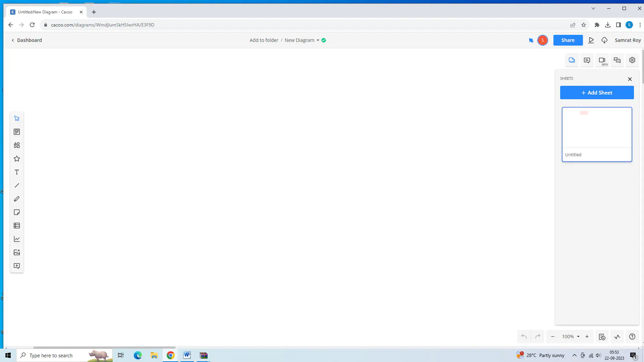Viewport: 644px width, 362px height.
Task: Toggle the publish/download icon
Action: [x=605, y=40]
